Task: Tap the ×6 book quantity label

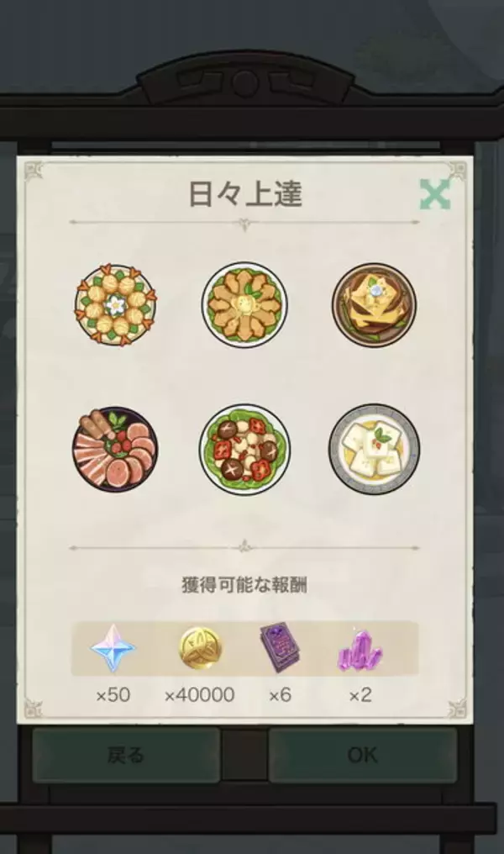Action: (x=280, y=695)
